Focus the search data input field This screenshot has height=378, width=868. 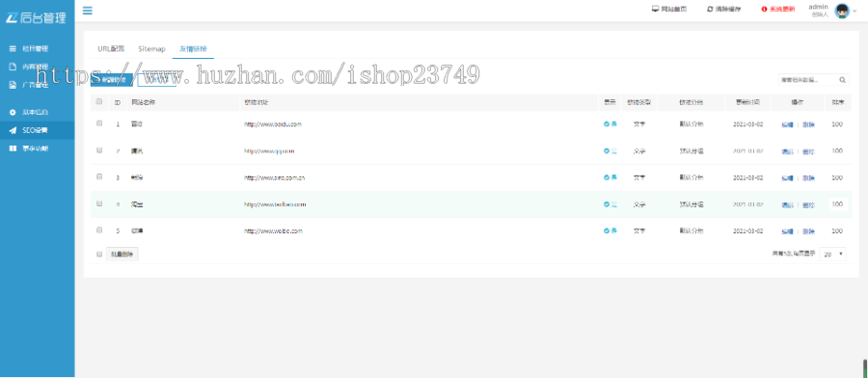tap(807, 80)
